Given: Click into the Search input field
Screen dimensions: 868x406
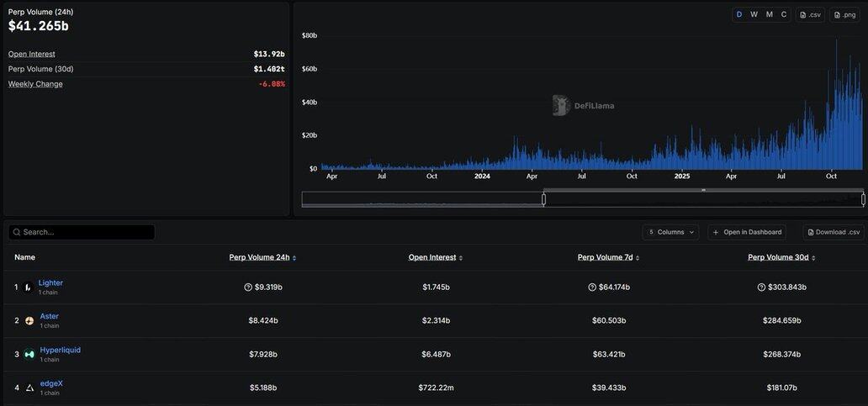Looking at the screenshot, I should click(x=84, y=232).
